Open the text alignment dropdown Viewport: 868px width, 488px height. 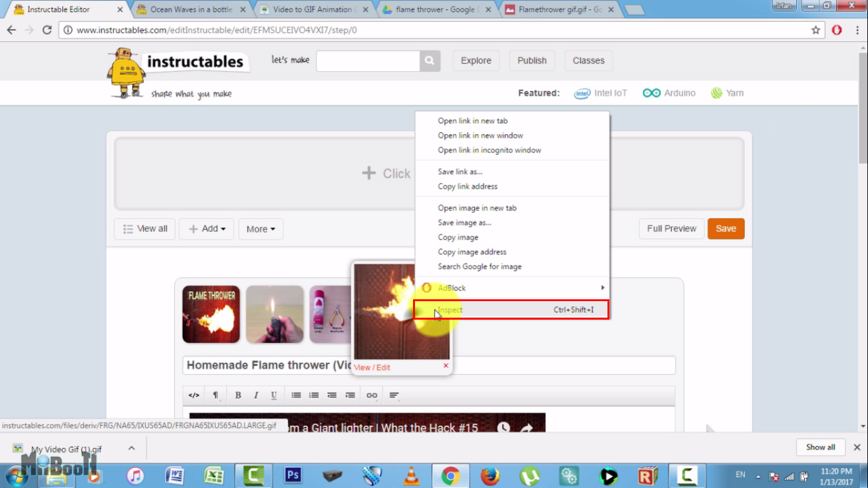394,395
